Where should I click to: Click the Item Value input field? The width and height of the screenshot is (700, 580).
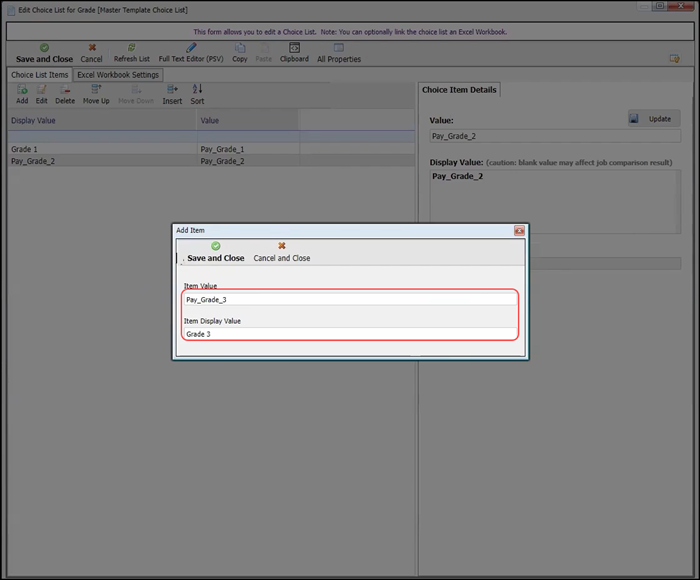pos(350,299)
